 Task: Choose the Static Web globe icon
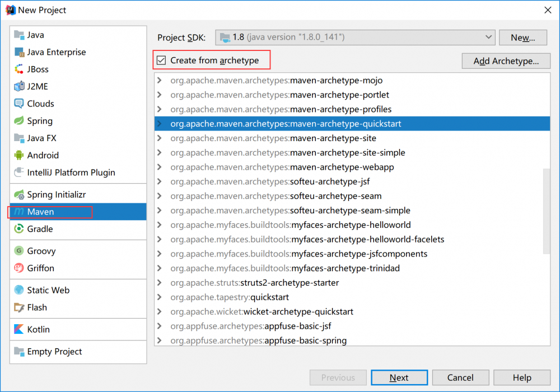click(19, 290)
